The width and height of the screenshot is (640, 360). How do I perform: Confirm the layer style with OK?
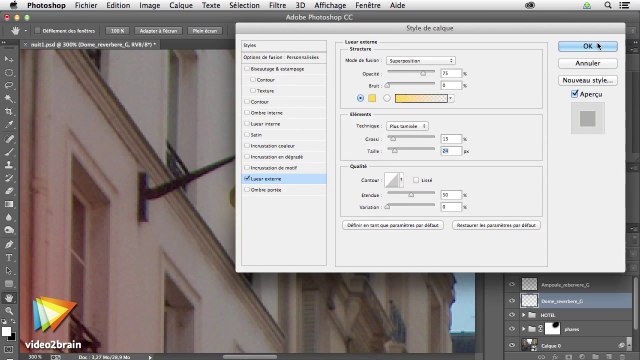pyautogui.click(x=588, y=46)
